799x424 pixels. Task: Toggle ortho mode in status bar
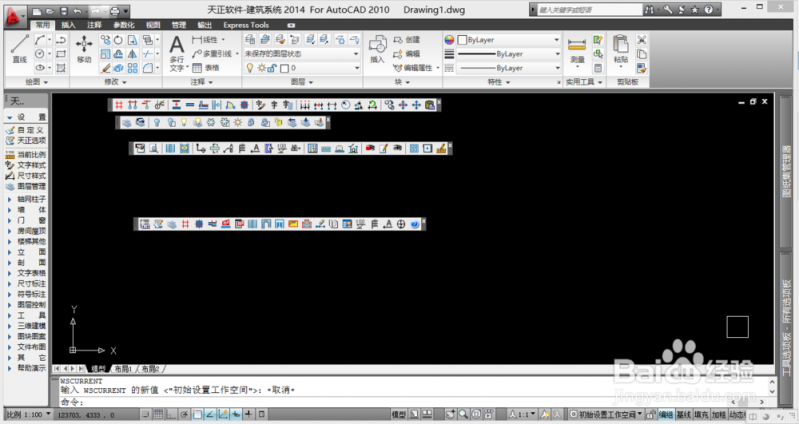point(172,414)
